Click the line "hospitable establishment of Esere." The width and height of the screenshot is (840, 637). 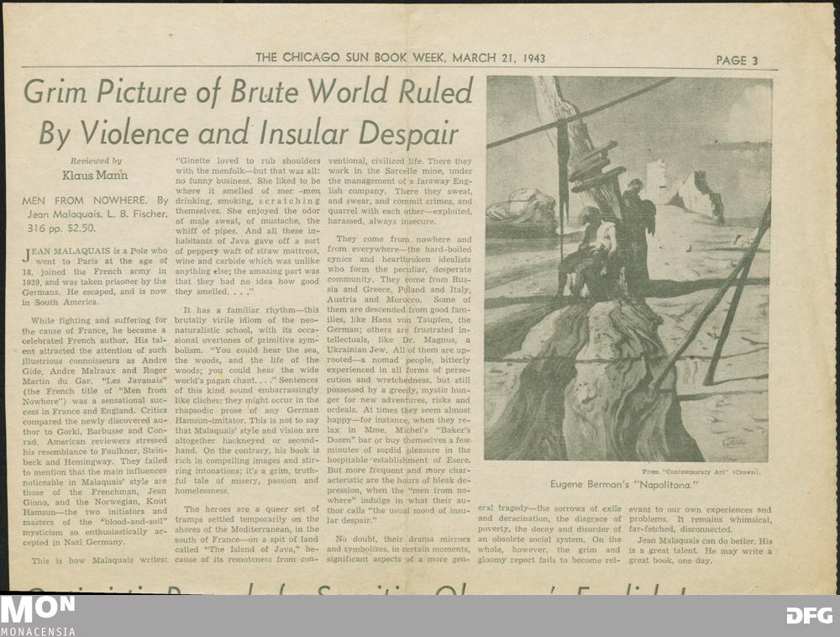point(398,461)
